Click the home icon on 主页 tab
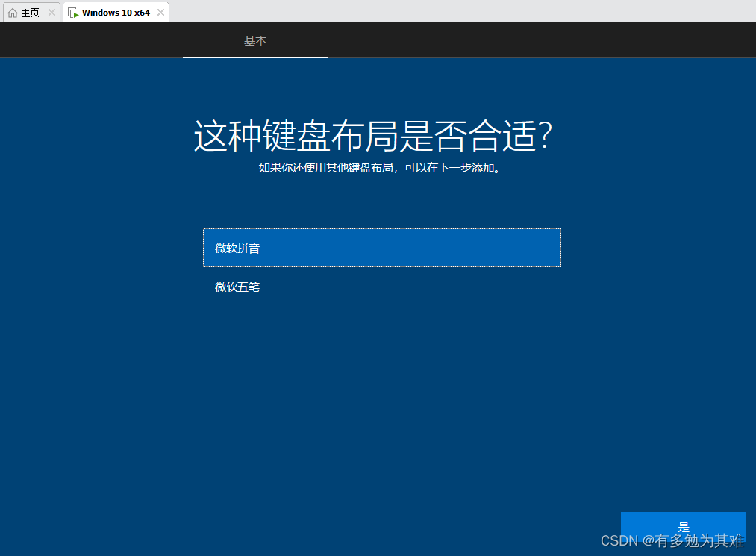The width and height of the screenshot is (756, 556). [x=13, y=13]
